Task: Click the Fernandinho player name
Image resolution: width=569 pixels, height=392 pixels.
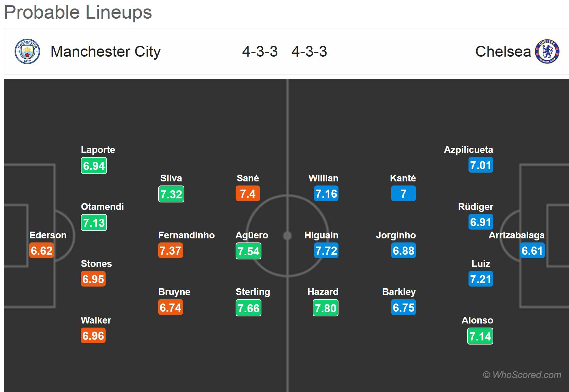Action: pos(186,235)
